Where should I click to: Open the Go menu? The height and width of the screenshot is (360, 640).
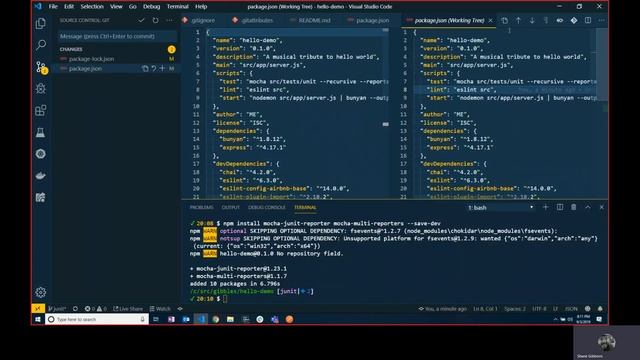[x=133, y=7]
